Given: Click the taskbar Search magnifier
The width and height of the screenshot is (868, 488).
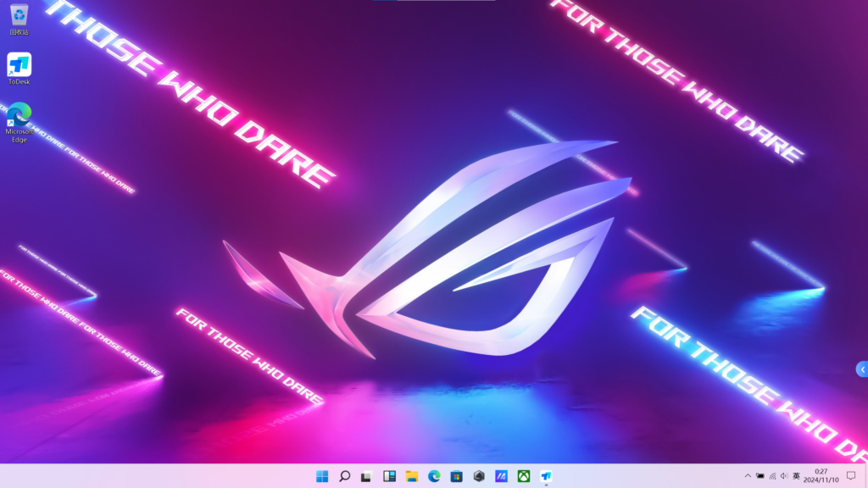Looking at the screenshot, I should coord(345,476).
